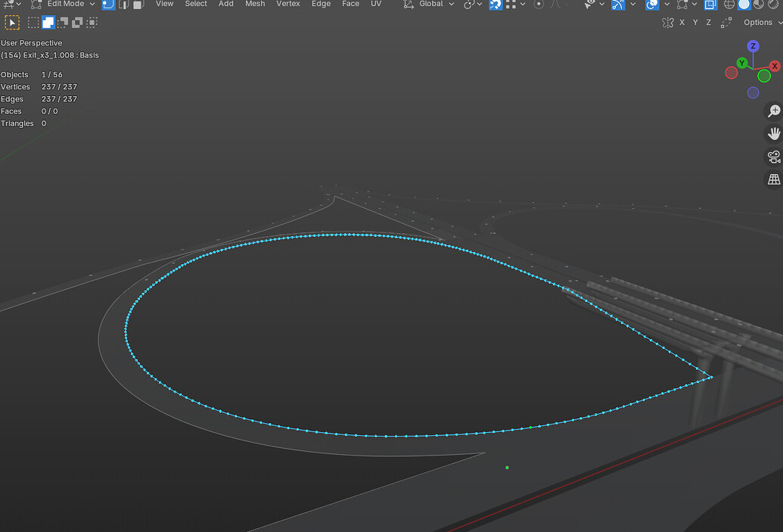This screenshot has width=783, height=532.
Task: Open snapping options dropdown
Action: (x=516, y=5)
